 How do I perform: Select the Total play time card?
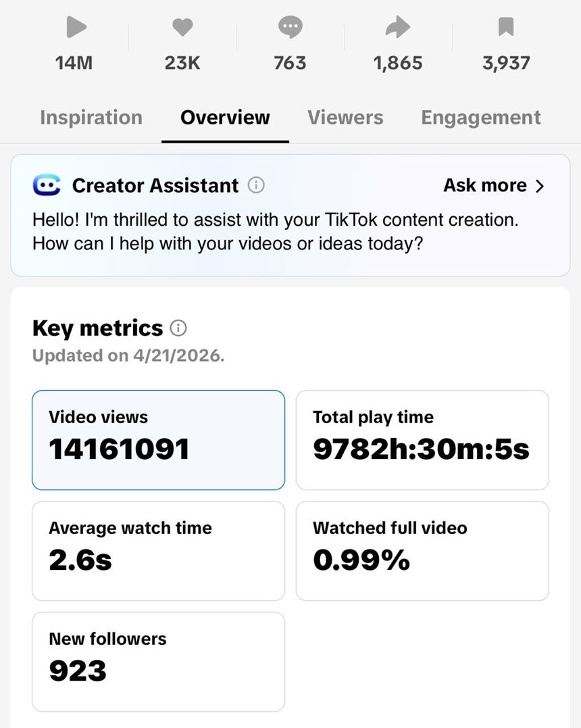pyautogui.click(x=422, y=439)
